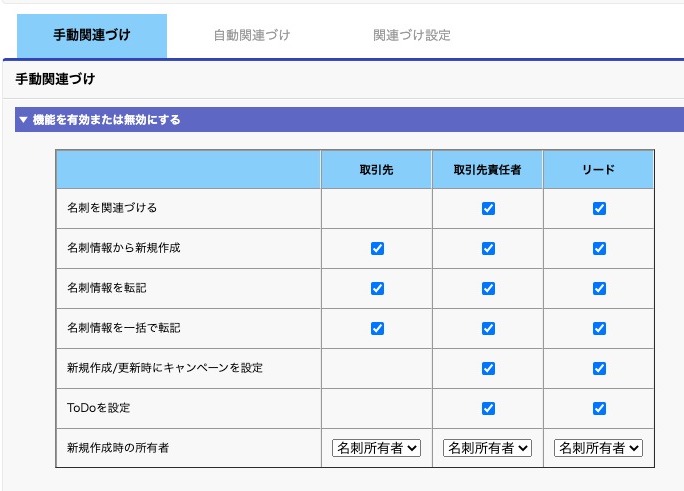684x491 pixels.
Task: Disable 名刺情報を一括で転記 for 取引先
Action: point(377,328)
